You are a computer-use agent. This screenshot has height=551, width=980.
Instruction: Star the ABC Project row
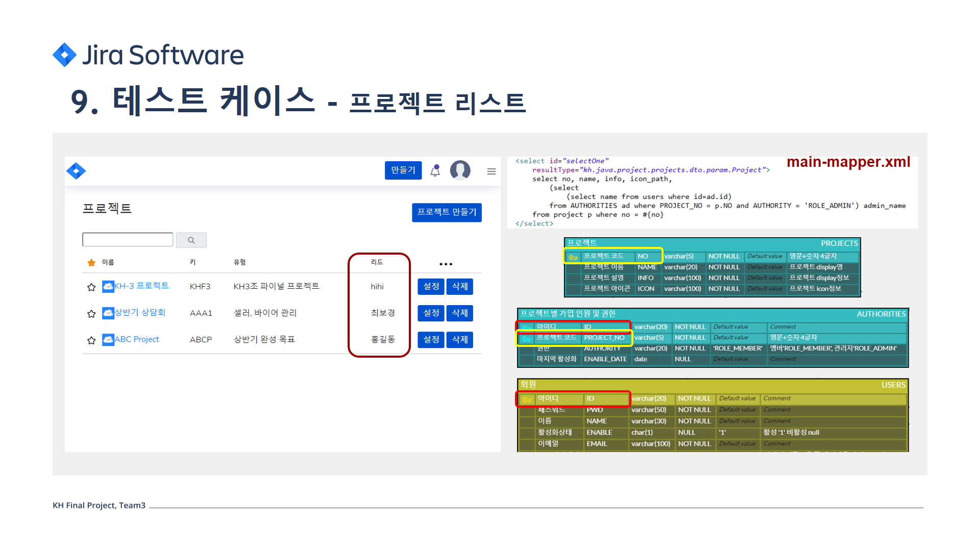pyautogui.click(x=91, y=340)
